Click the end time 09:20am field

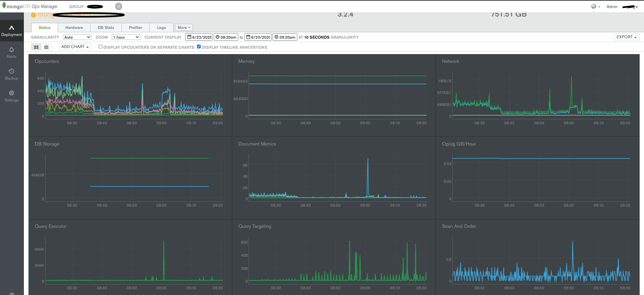tap(285, 37)
